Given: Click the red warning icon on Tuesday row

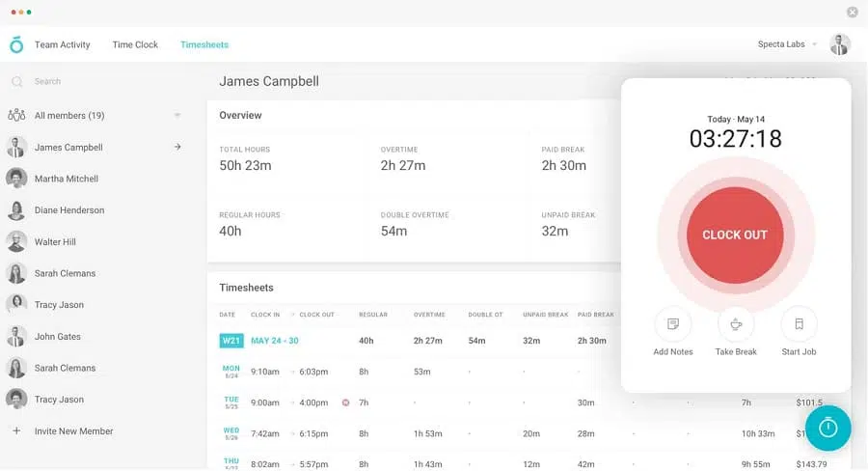Looking at the screenshot, I should coord(345,402).
